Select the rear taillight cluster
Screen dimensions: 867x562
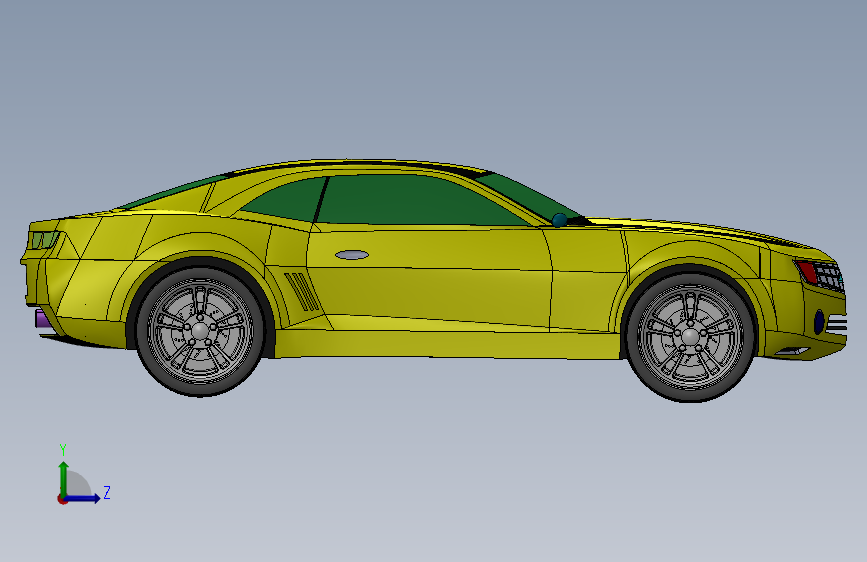(x=44, y=240)
